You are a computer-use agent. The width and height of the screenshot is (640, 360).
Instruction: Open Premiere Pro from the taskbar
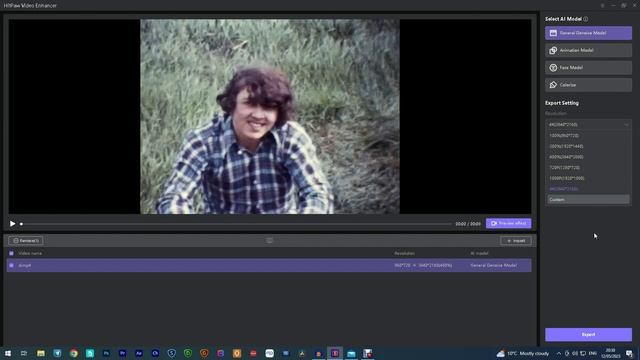(x=122, y=353)
